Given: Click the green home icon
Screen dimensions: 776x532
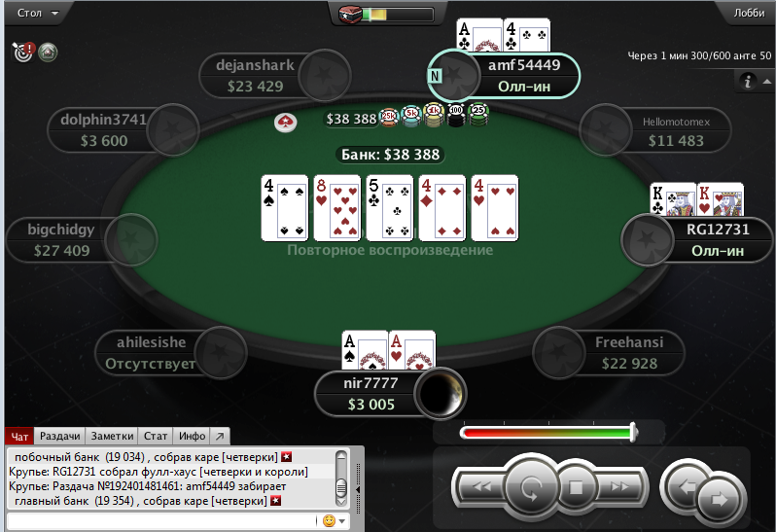Looking at the screenshot, I should (x=48, y=52).
